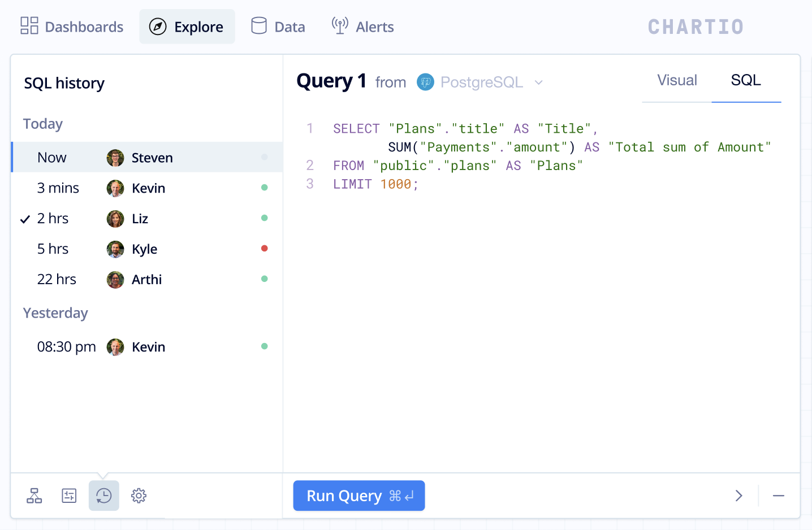Click Kyle's red status dot
The image size is (812, 530).
pyautogui.click(x=264, y=249)
